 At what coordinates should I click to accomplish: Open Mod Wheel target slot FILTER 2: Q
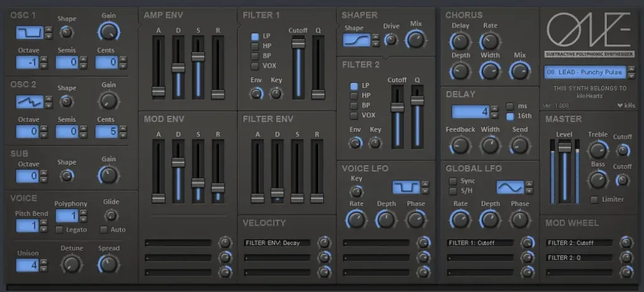pyautogui.click(x=579, y=258)
